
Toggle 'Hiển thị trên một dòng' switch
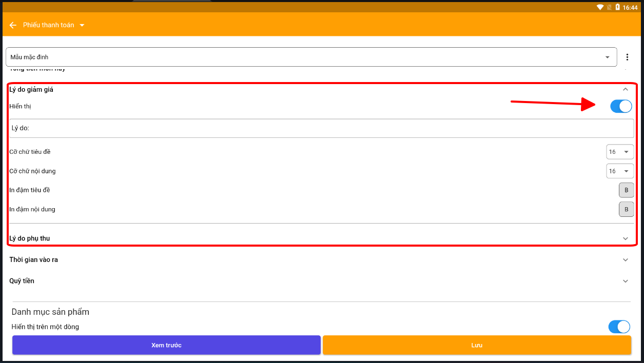click(619, 327)
